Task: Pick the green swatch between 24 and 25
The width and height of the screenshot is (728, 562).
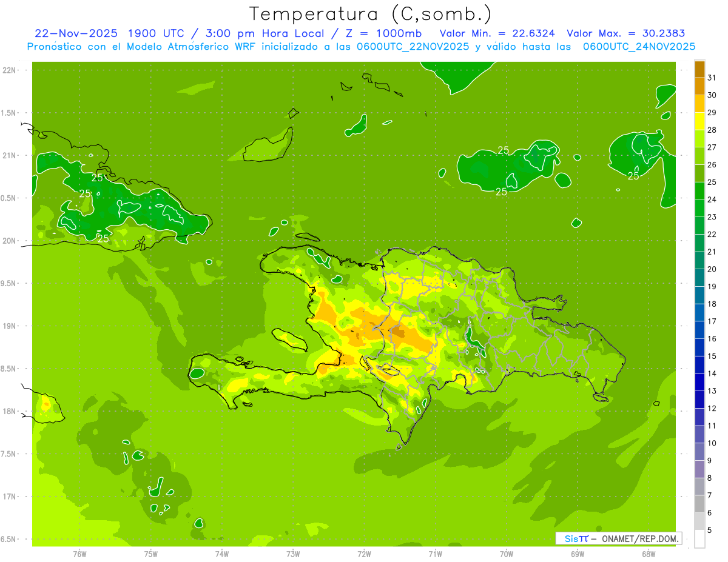Action: click(x=699, y=191)
